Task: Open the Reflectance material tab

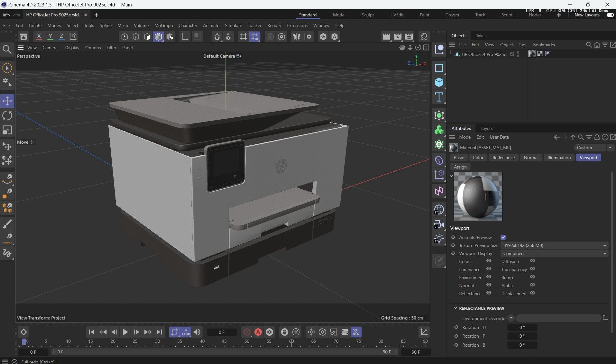Action: pyautogui.click(x=503, y=158)
